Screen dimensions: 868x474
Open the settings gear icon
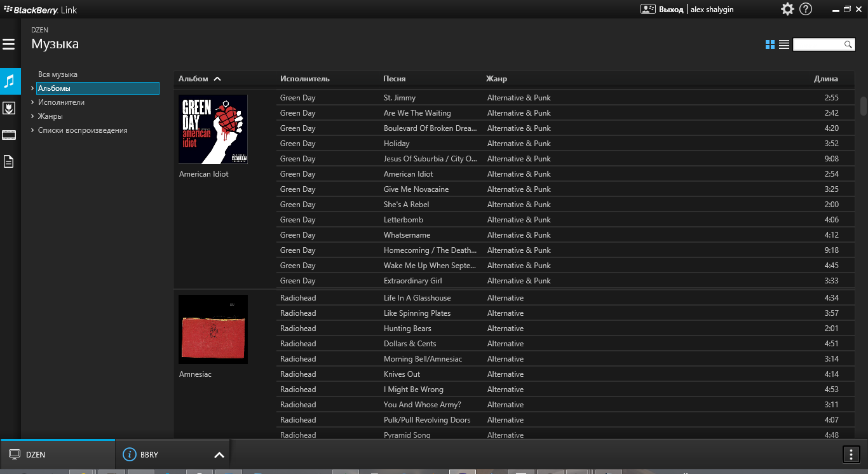pyautogui.click(x=787, y=9)
